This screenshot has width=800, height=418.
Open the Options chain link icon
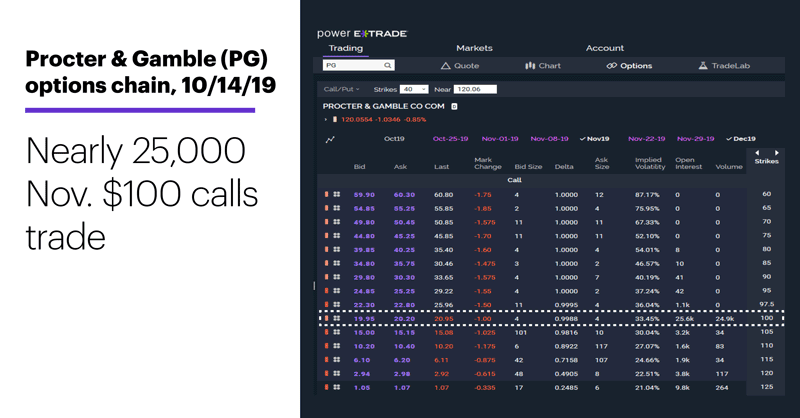point(611,66)
